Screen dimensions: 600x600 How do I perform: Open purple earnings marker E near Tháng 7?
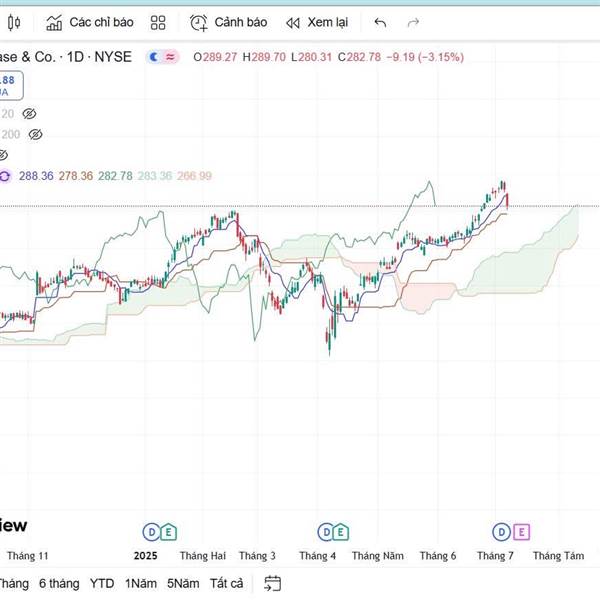521,532
